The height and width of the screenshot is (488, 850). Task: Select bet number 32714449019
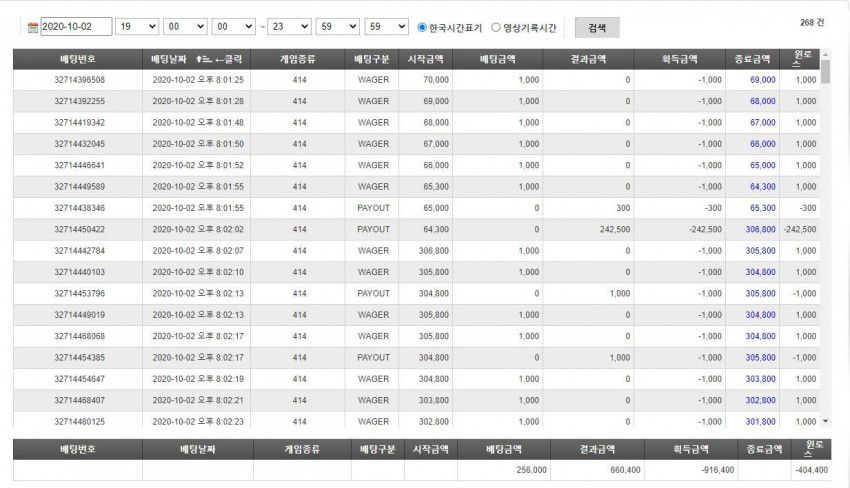point(80,315)
